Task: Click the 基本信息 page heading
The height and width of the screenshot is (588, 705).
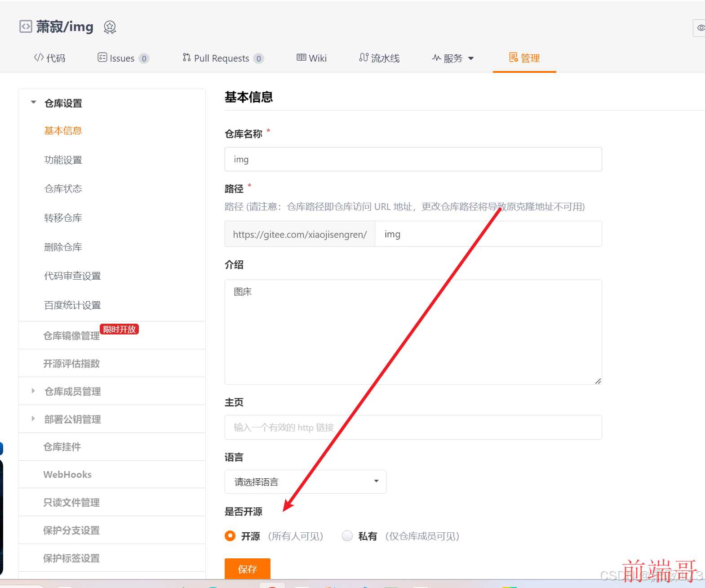Action: (x=249, y=97)
